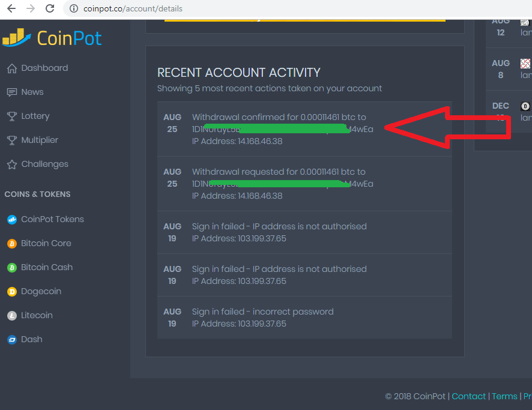Click the 'AUG 12' date in right panel
This screenshot has width=532, height=410.
(501, 27)
